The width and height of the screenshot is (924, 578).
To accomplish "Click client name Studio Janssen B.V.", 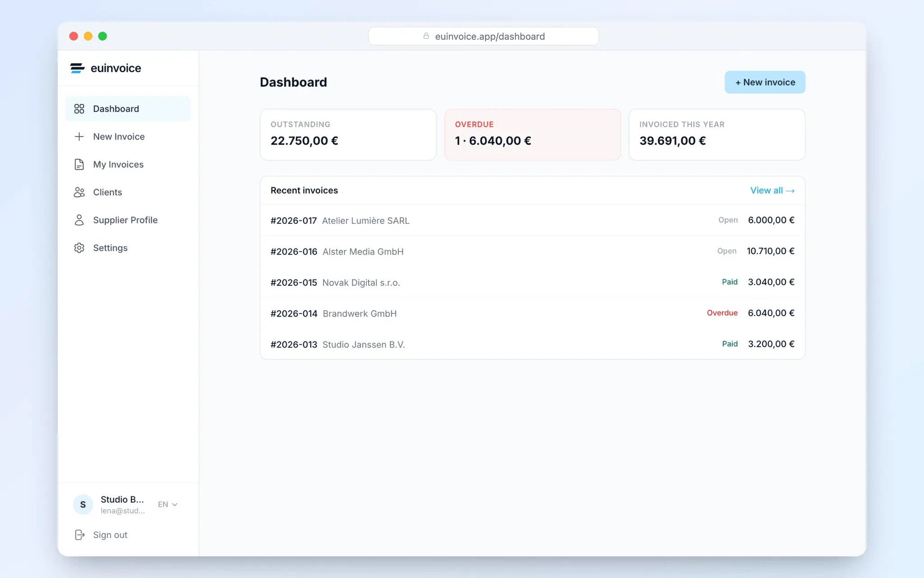I will click(x=364, y=345).
